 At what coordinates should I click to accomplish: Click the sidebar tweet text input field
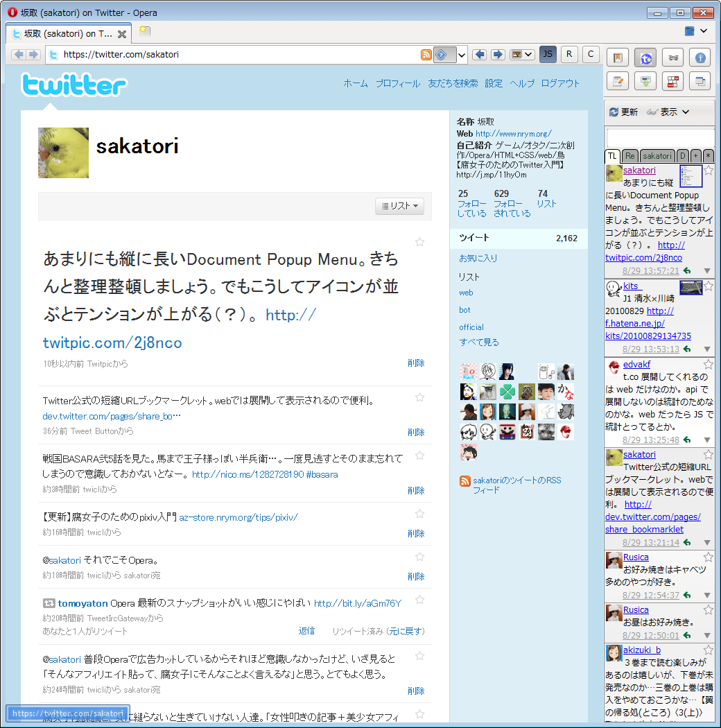pos(660,137)
